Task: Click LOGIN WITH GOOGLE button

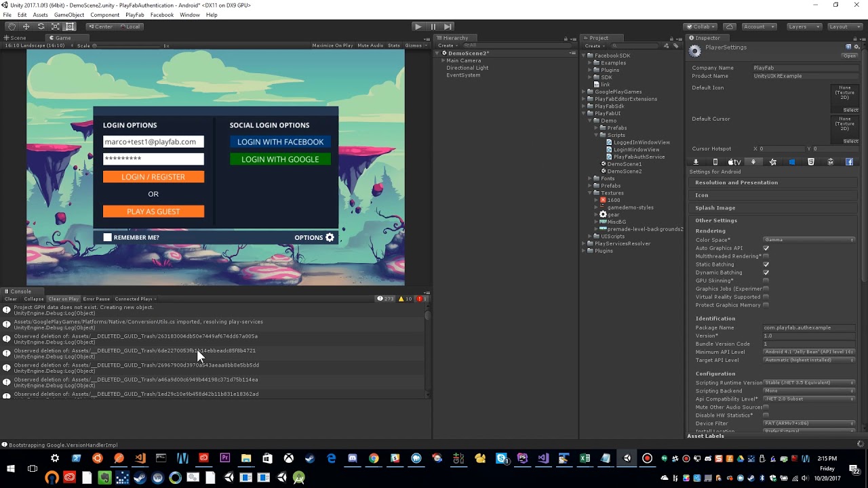Action: [280, 159]
